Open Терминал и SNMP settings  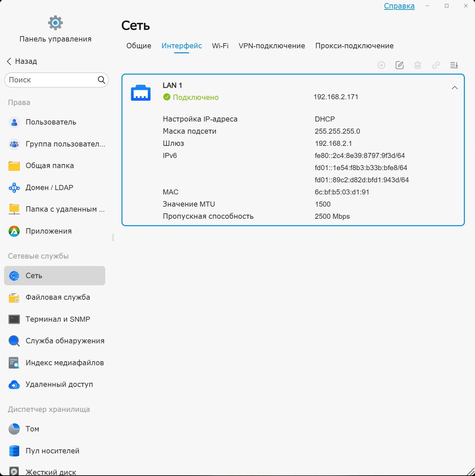click(x=57, y=319)
